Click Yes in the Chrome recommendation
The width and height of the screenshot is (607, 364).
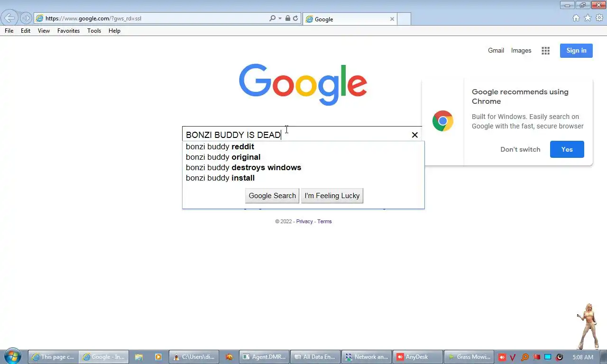[567, 149]
